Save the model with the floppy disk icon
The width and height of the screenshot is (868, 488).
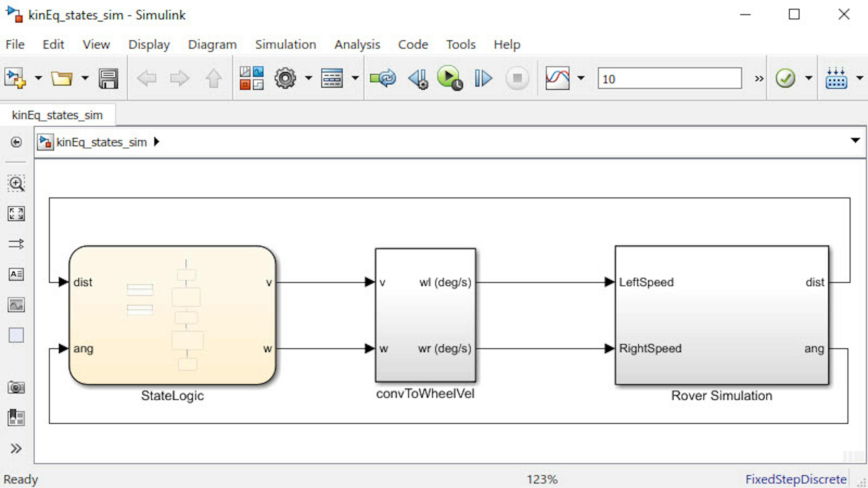click(108, 79)
